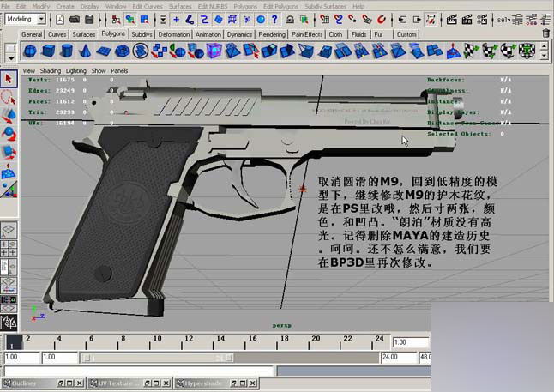Screen dimensions: 554x392
Task: Create a polygon cylinder from the shelf
Action: tap(66, 51)
